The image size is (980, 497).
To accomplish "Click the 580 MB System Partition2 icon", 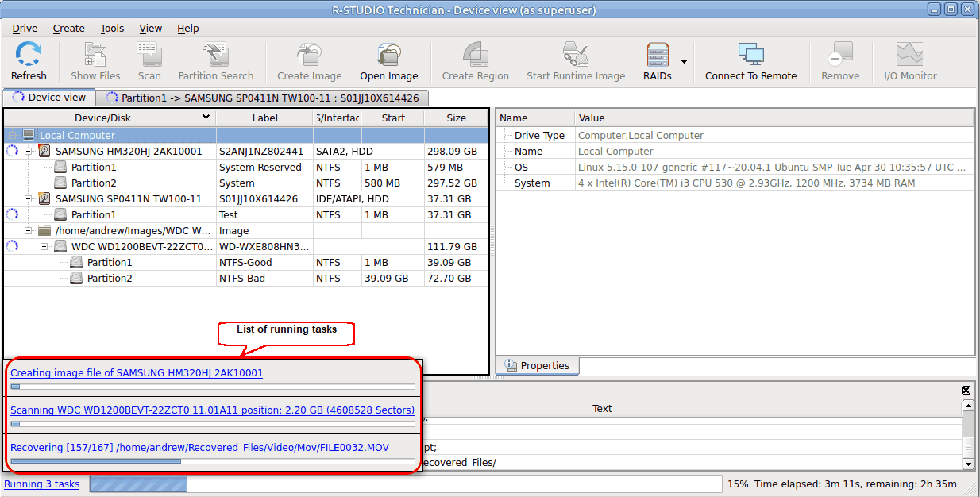I will [x=60, y=183].
